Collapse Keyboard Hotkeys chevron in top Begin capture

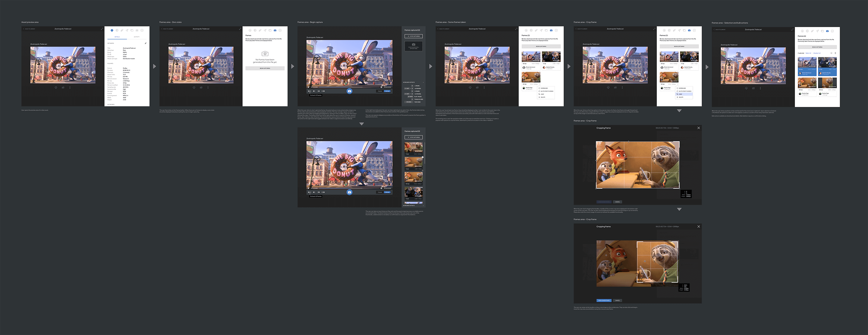[423, 83]
